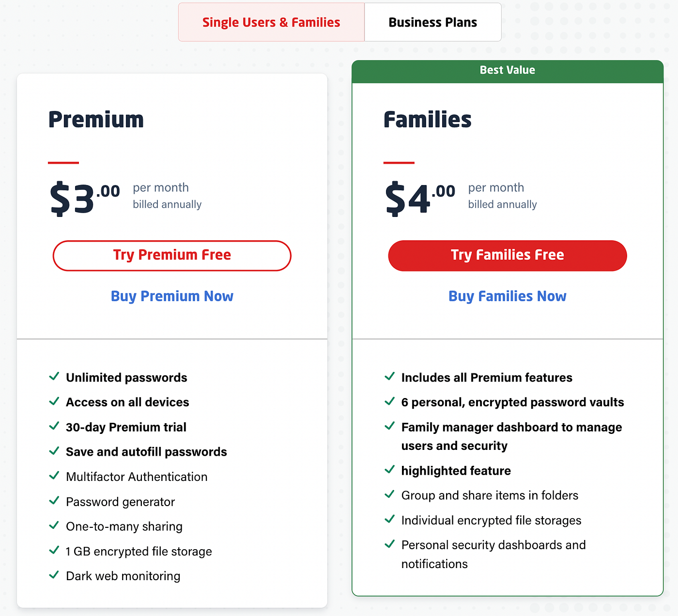The width and height of the screenshot is (678, 616).
Task: Click checkmark next to Individual encrypted file storages
Action: tap(389, 520)
